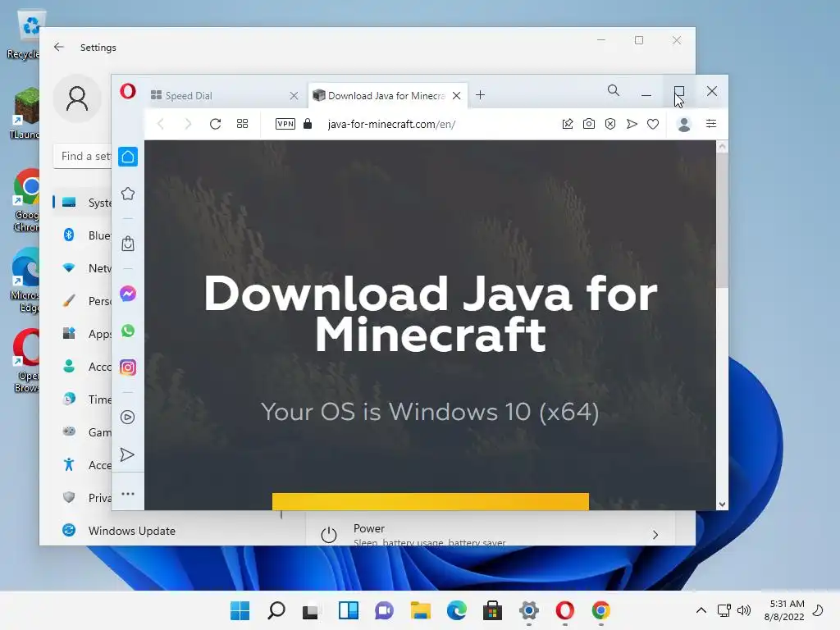Viewport: 840px width, 630px height.
Task: Click the Find a setting search box
Action: point(83,157)
